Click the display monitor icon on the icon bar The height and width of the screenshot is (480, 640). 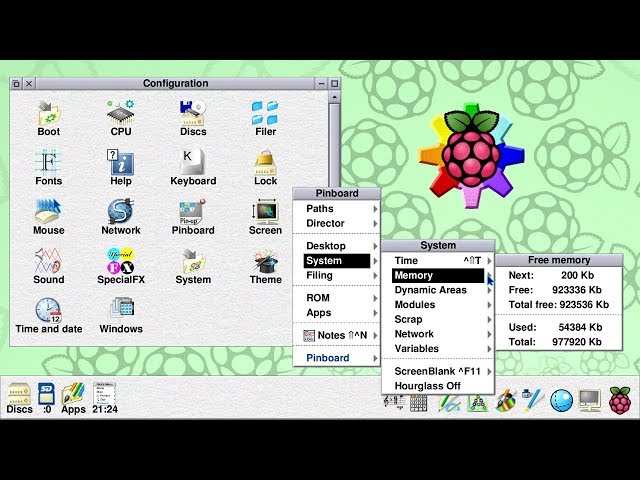pyautogui.click(x=590, y=400)
